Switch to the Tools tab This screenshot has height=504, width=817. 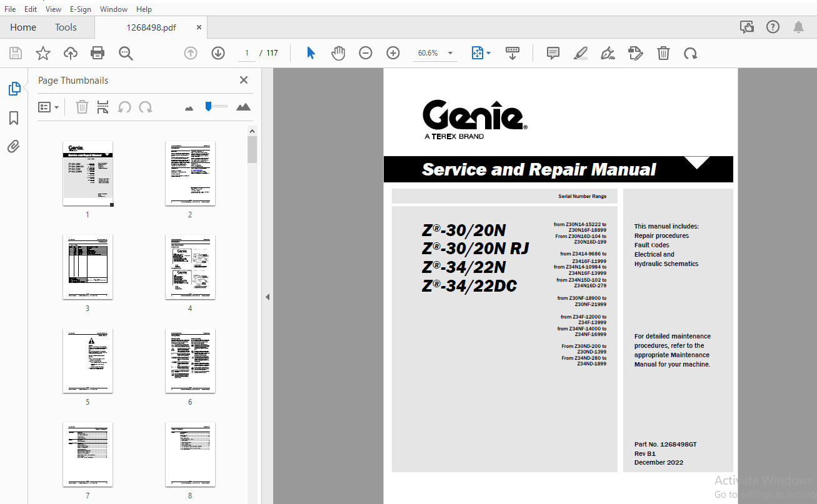66,27
